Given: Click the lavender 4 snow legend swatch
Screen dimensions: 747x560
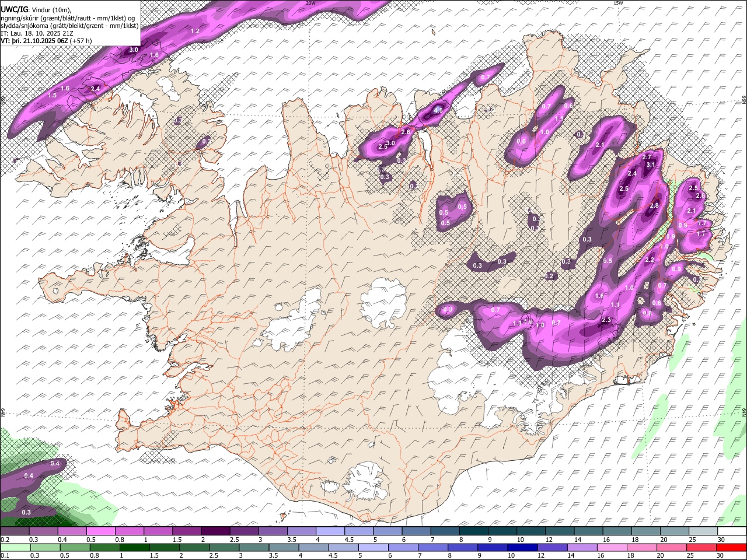Looking at the screenshot, I should (329, 531).
